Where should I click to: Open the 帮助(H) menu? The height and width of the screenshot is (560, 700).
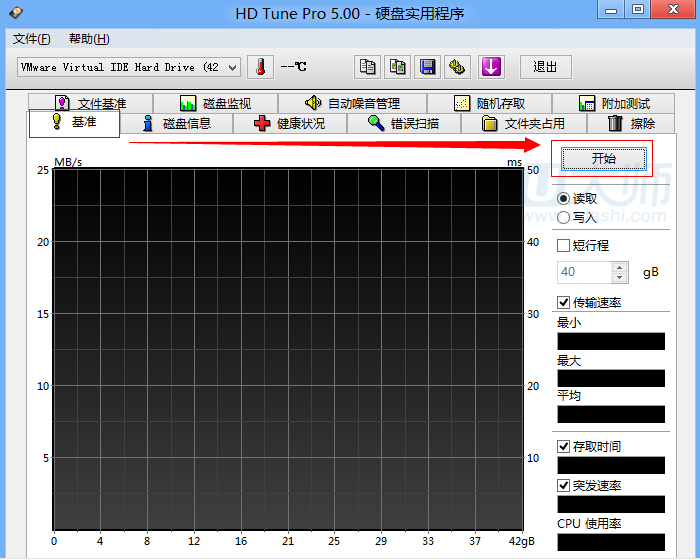click(89, 39)
